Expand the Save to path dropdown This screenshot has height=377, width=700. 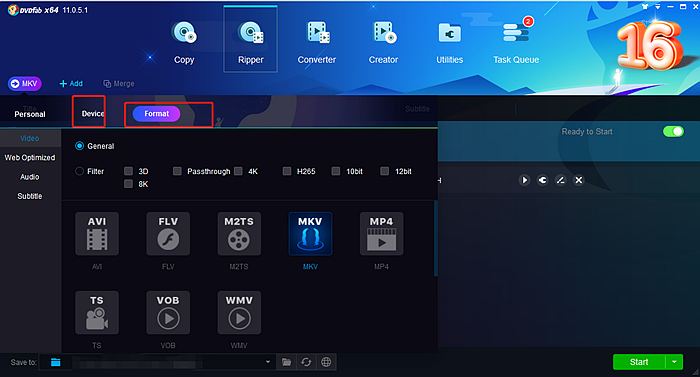268,362
